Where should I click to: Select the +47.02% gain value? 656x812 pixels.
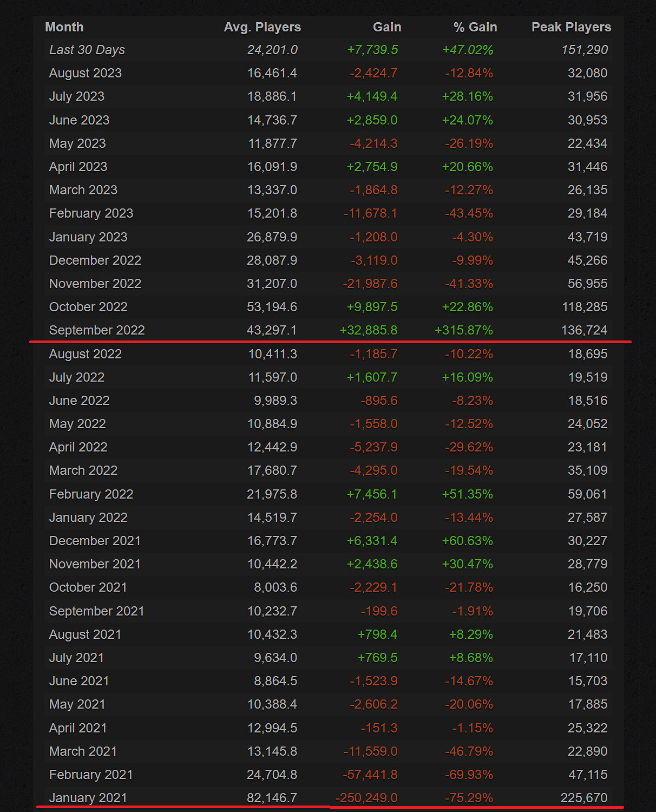[x=468, y=50]
